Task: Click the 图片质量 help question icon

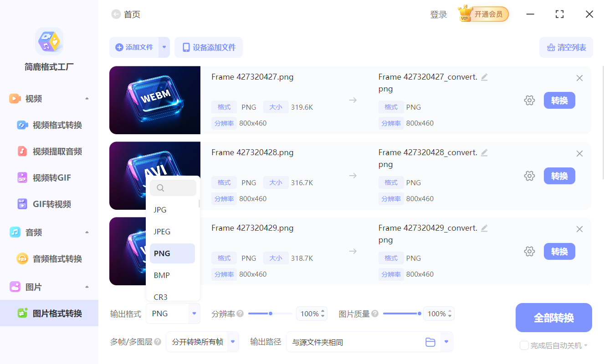Action: click(375, 313)
